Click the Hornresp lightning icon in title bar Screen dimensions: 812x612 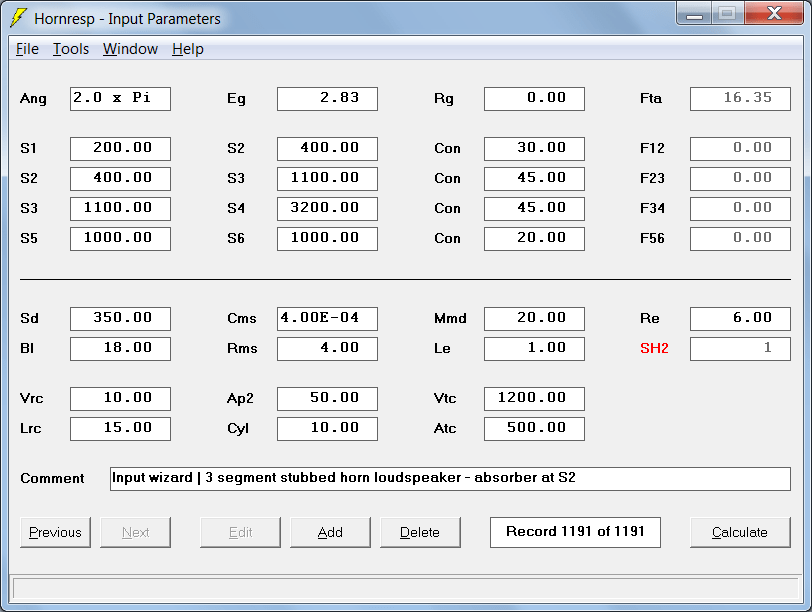tap(18, 18)
